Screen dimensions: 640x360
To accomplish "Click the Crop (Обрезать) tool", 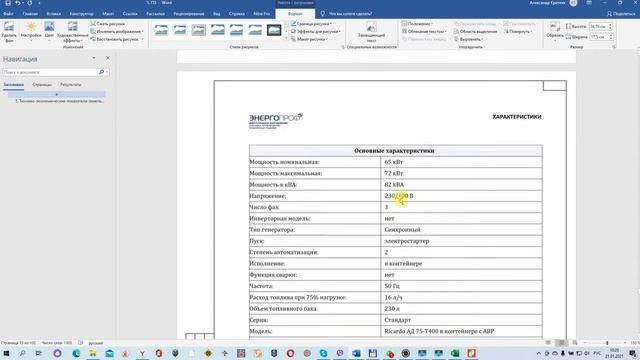I will [555, 31].
